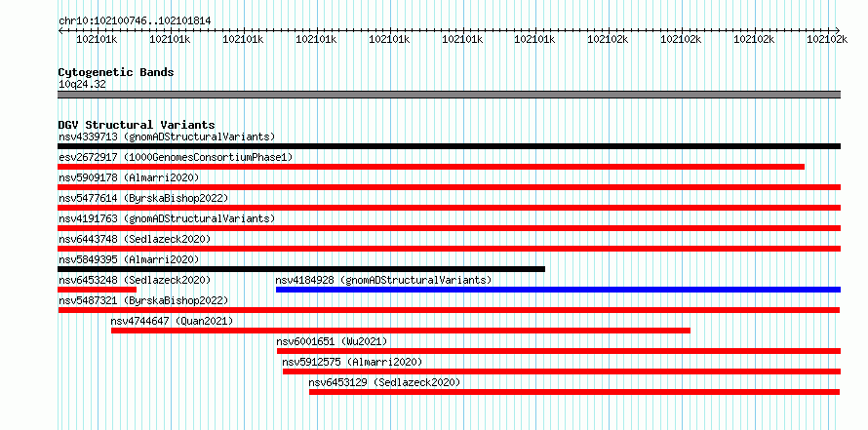Click the right arrow end of the ruler
The height and width of the screenshot is (430, 868).
click(838, 30)
